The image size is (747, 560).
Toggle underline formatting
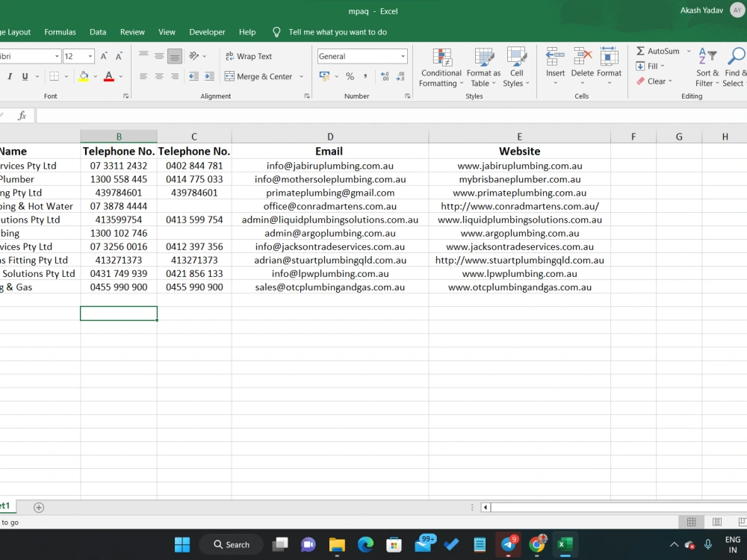coord(25,76)
